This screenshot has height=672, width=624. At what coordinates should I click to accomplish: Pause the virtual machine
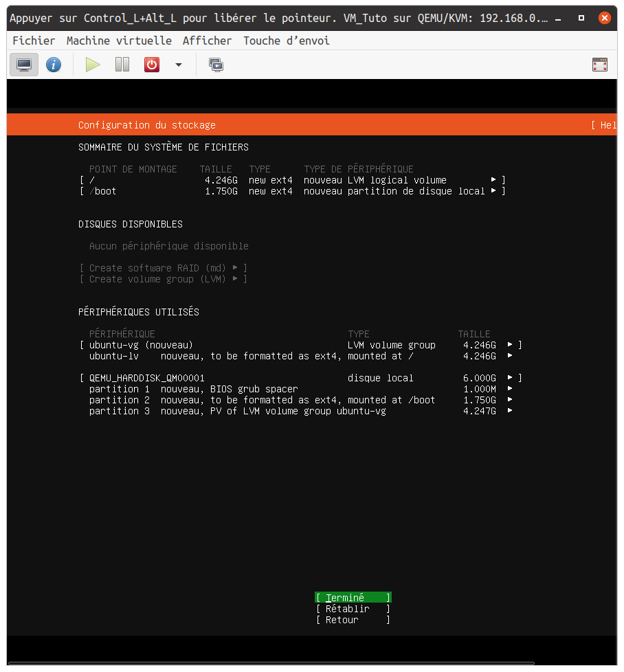pos(122,65)
